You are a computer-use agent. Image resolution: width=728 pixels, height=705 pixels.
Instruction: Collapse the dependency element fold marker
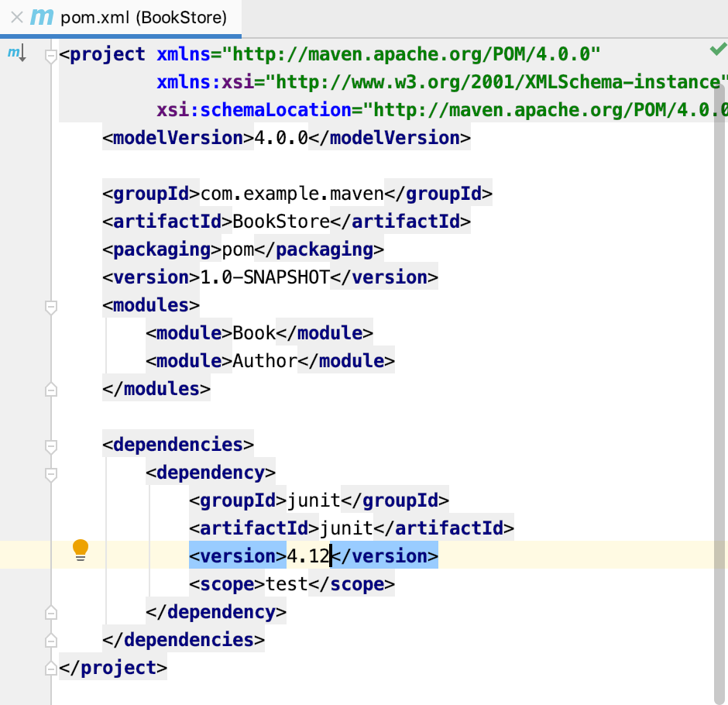coord(51,474)
